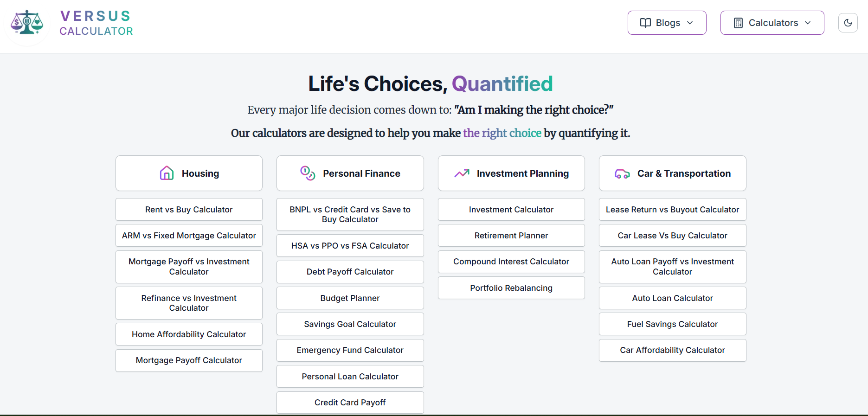The height and width of the screenshot is (416, 868).
Task: Open the Debt Payoff Calculator
Action: click(x=350, y=272)
